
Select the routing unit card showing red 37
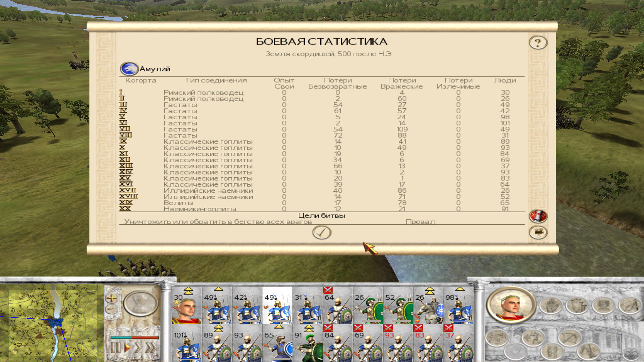459,343
